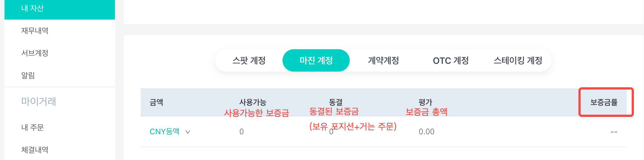Switch to the 스팟 계정 tab
This screenshot has height=160, width=644.
coord(249,60)
